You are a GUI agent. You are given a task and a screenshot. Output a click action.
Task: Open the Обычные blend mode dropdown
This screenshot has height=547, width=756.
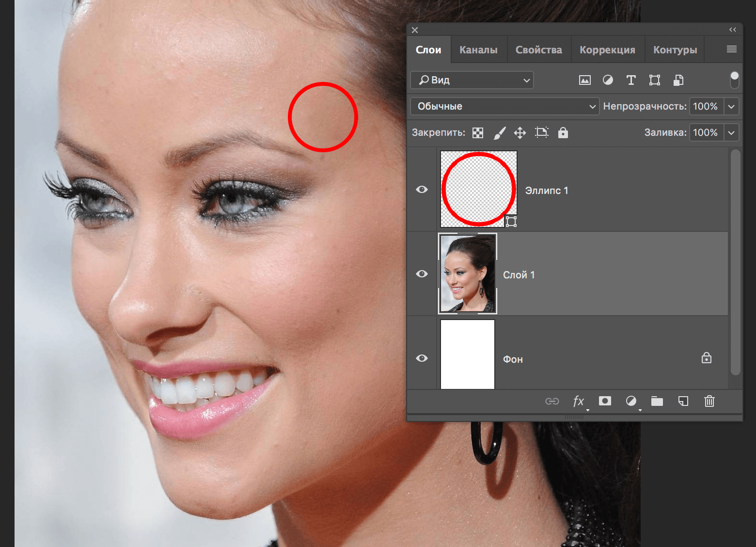coord(504,106)
